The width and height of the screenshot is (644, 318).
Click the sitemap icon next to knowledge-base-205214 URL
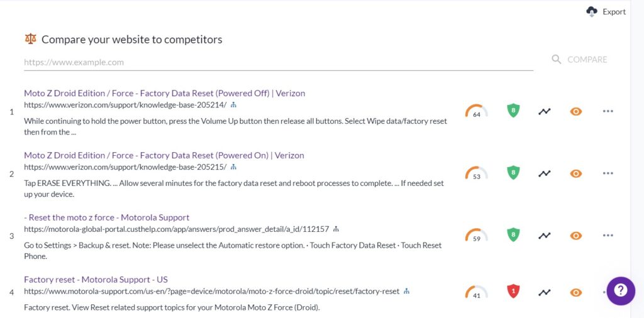[233, 105]
